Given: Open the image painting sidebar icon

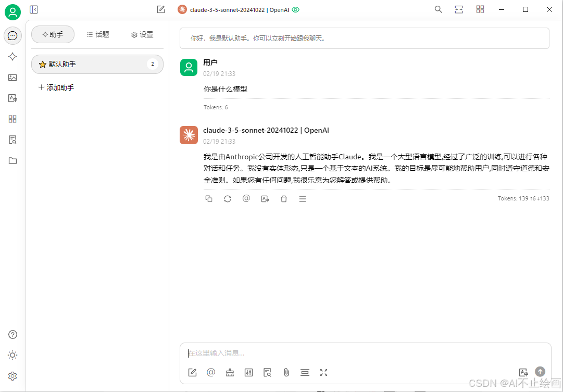Looking at the screenshot, I should 12,77.
